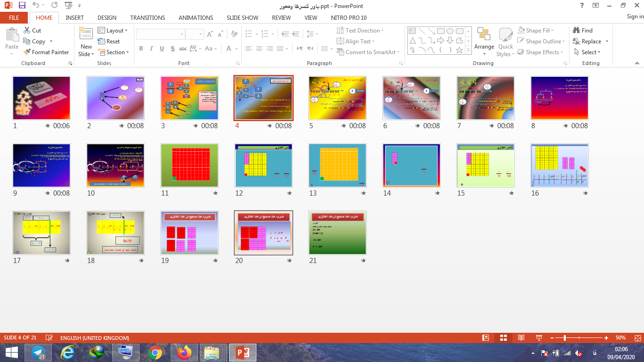Viewport: 644px width, 362px height.
Task: Toggle Slide Sorter view button
Action: click(504, 338)
